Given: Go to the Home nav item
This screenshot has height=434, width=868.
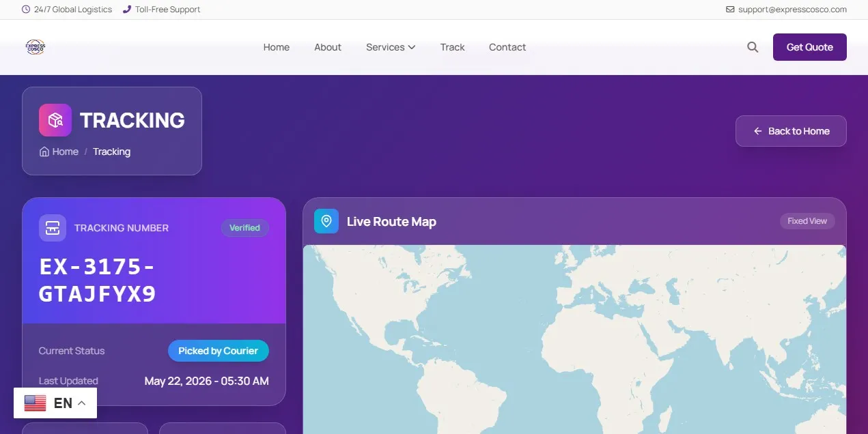Looking at the screenshot, I should (x=277, y=47).
